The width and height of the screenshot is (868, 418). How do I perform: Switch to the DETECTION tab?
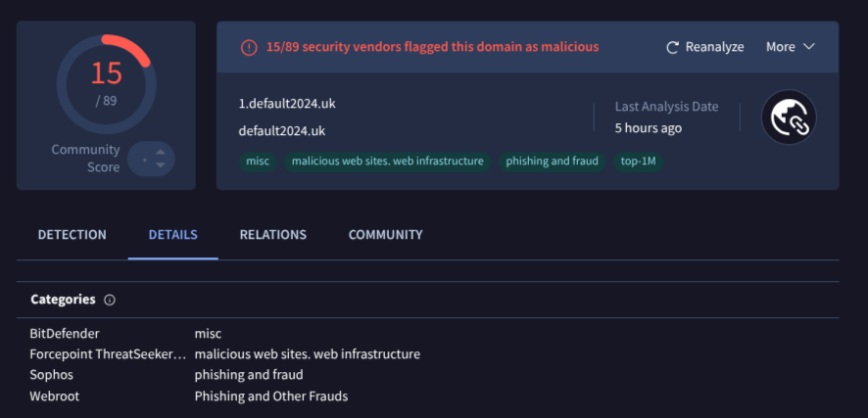point(72,234)
